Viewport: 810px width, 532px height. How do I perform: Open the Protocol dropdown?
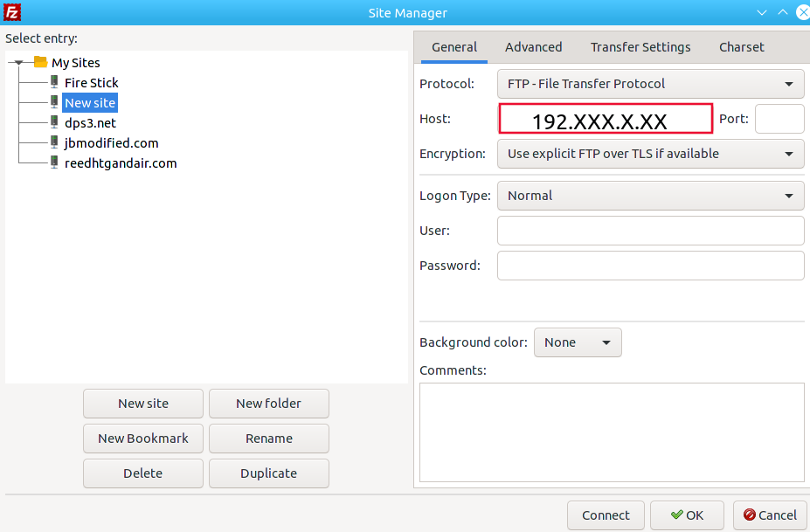pyautogui.click(x=650, y=84)
